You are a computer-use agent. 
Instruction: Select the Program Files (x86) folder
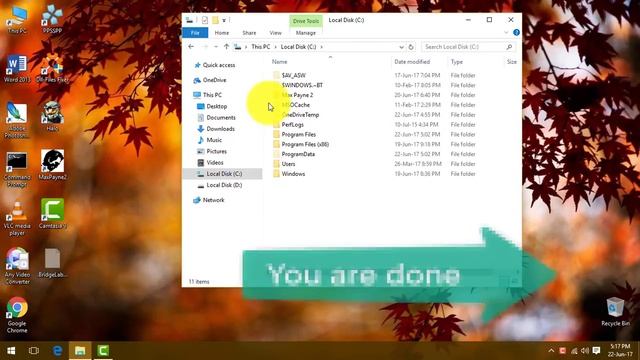point(305,144)
